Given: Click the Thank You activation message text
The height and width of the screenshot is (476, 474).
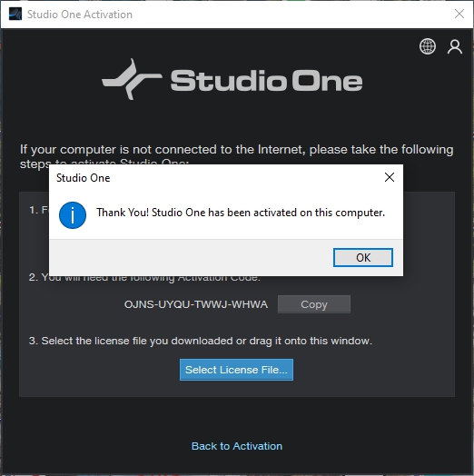Looking at the screenshot, I should 241,213.
